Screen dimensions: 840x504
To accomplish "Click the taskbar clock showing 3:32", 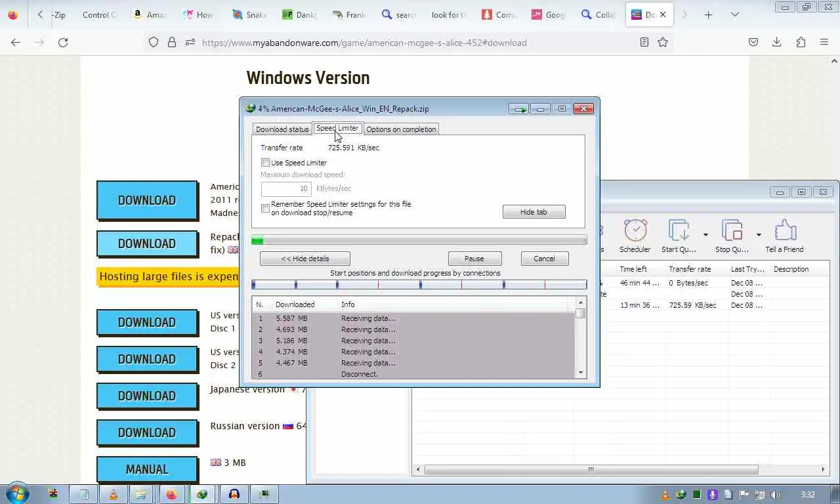I will [x=808, y=495].
